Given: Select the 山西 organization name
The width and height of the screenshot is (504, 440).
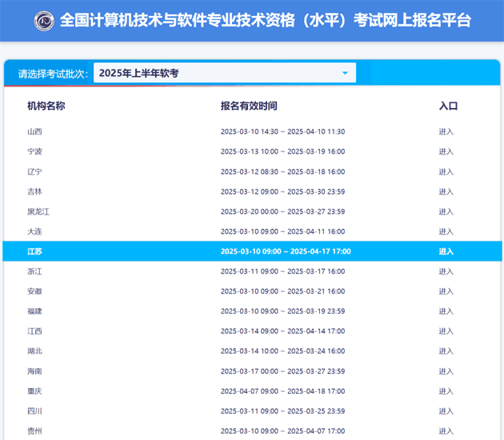Looking at the screenshot, I should tap(34, 131).
